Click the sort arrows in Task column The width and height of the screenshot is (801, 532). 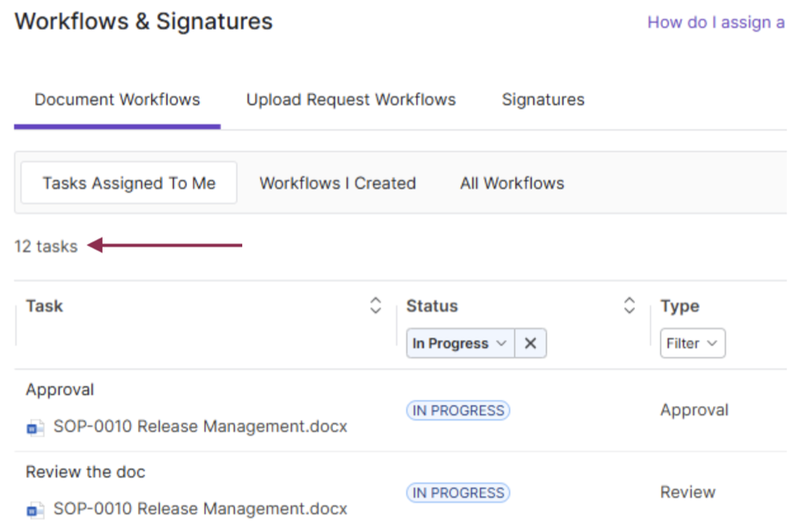(375, 306)
